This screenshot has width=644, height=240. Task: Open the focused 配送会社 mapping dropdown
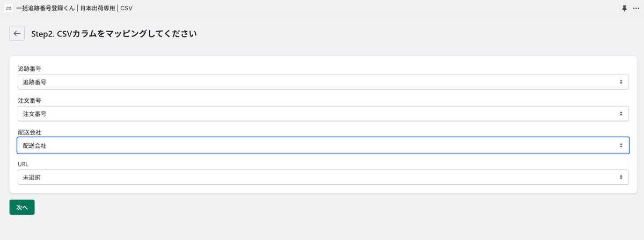point(323,145)
